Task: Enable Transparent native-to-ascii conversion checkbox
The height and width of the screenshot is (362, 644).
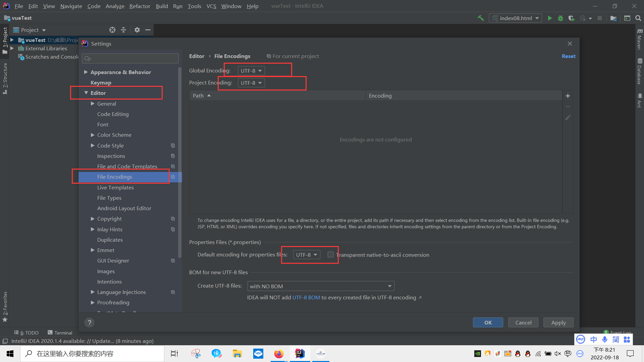Action: [330, 255]
